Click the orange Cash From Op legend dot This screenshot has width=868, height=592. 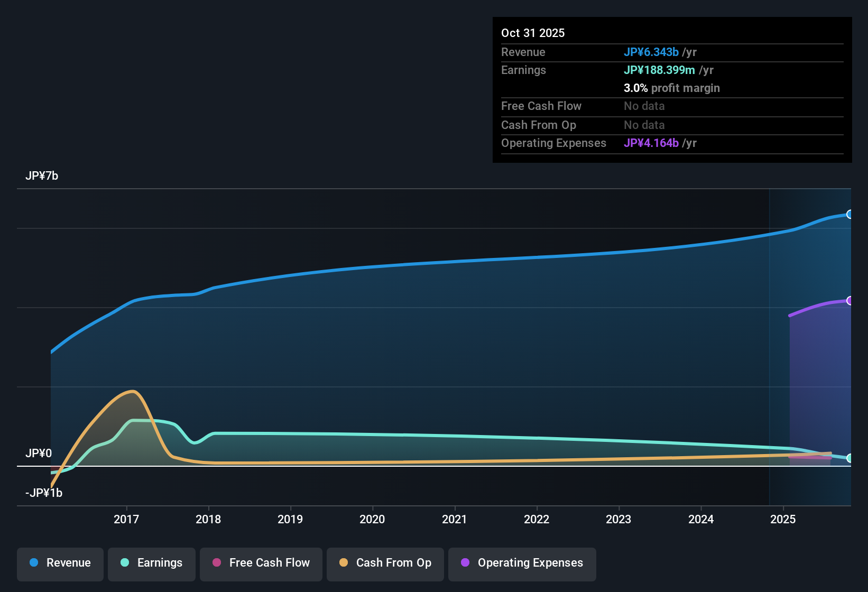click(344, 563)
